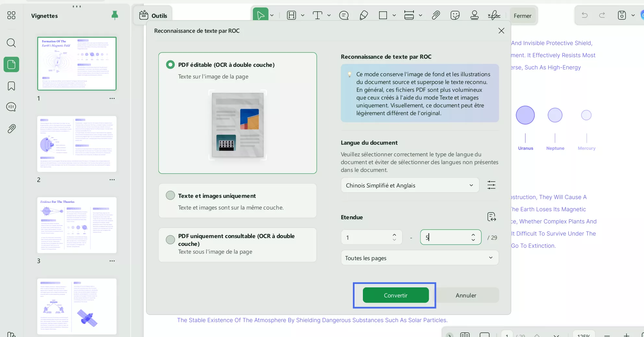Select the stamp tool

475,15
